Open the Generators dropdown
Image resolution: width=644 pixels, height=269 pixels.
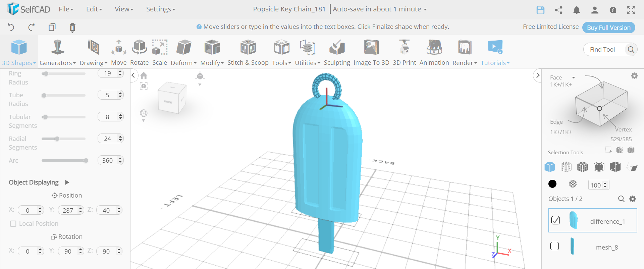(58, 53)
